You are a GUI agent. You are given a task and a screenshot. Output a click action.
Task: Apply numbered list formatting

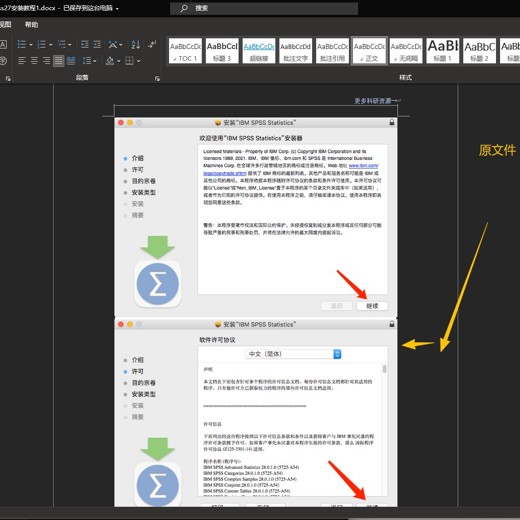pos(42,44)
